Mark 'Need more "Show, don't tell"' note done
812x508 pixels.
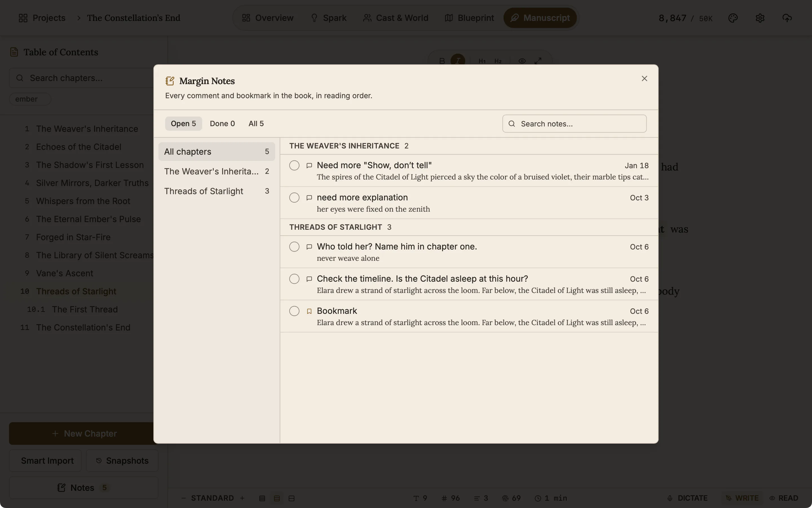pyautogui.click(x=294, y=165)
